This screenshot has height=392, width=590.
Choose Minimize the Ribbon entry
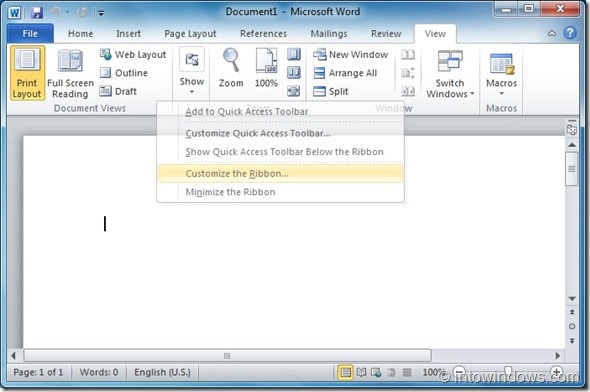click(x=280, y=192)
